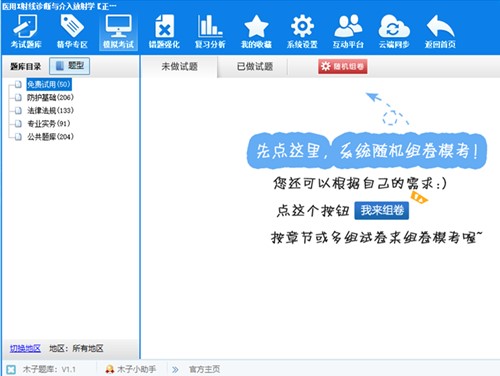Screen dimensions: 500x376
Task: Select 专业实务(91) tree node
Action: [x=49, y=124]
